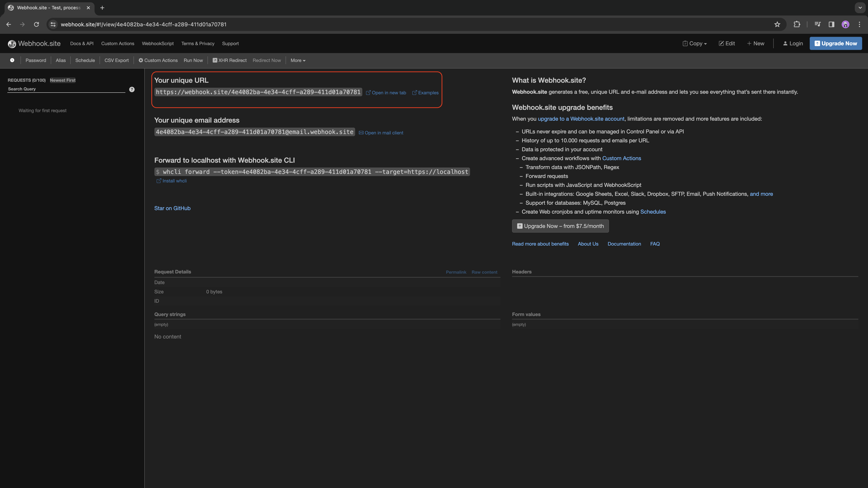Focus the Search Query field
The height and width of the screenshot is (488, 868).
[66, 89]
